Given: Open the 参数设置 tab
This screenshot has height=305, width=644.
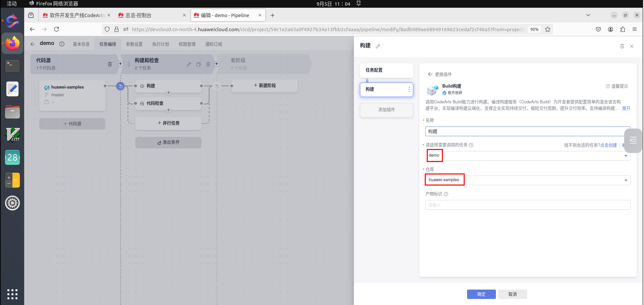Looking at the screenshot, I should tap(134, 44).
